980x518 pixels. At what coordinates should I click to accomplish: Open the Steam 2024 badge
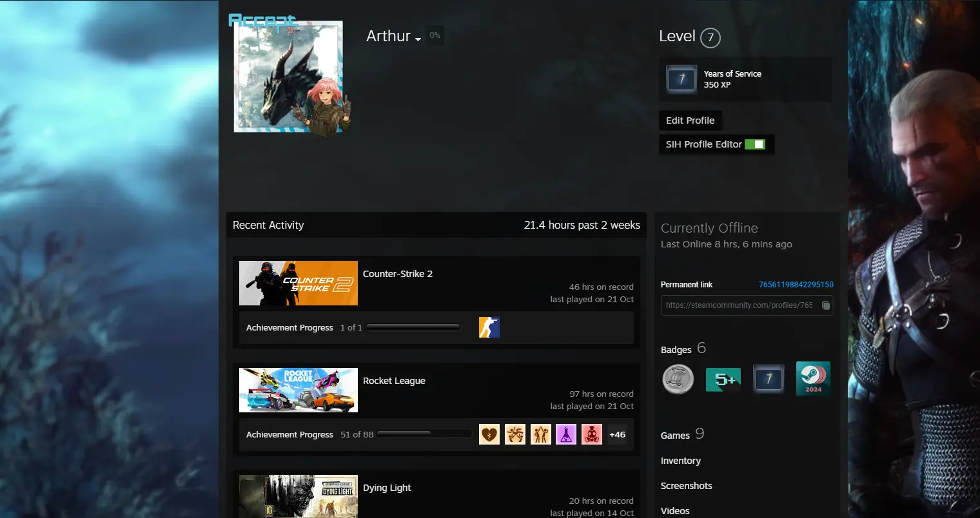click(x=813, y=378)
